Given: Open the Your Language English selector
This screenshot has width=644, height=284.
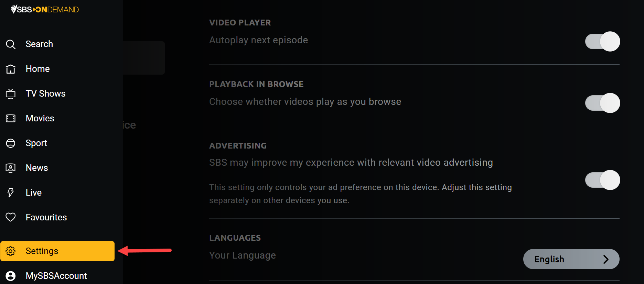Looking at the screenshot, I should [571, 259].
